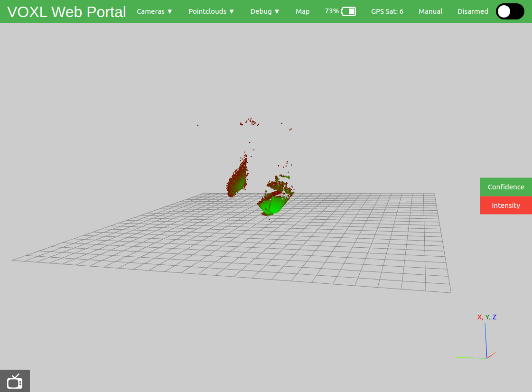
Task: Click the 73% battery percentage text
Action: [x=332, y=11]
